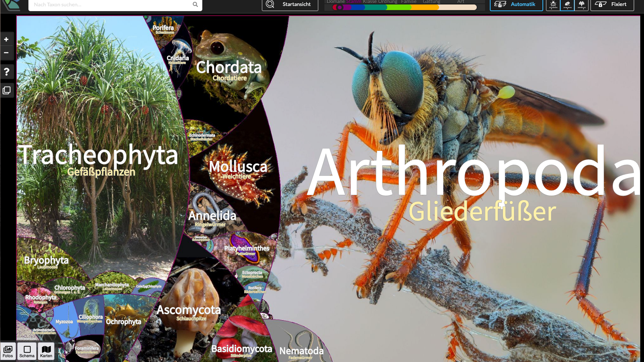This screenshot has width=644, height=362.
Task: Focus the 'Nach Taxon suchen' search field
Action: click(112, 4)
